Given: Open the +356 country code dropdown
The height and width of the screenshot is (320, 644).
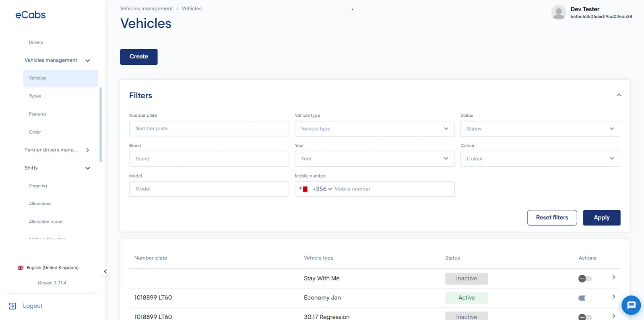Looking at the screenshot, I should pos(322,189).
